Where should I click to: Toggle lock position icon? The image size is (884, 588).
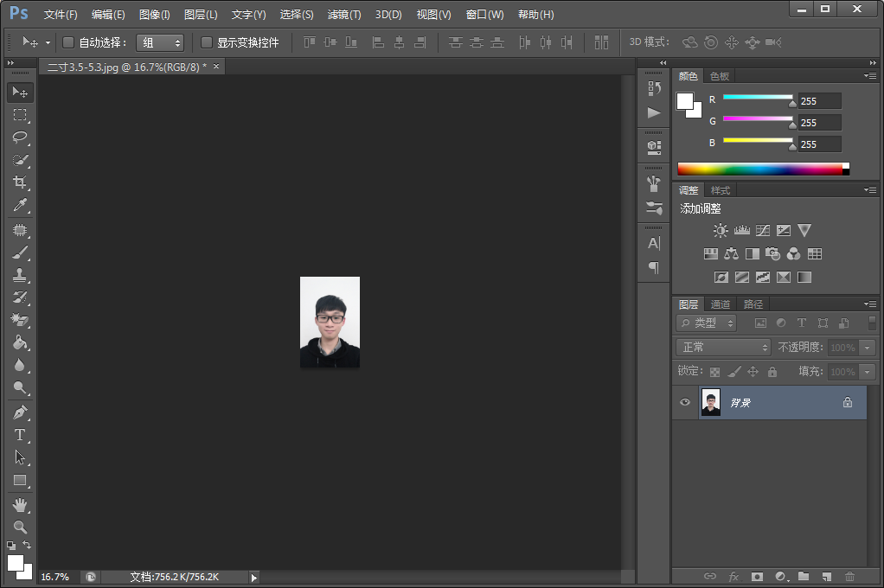tap(753, 372)
